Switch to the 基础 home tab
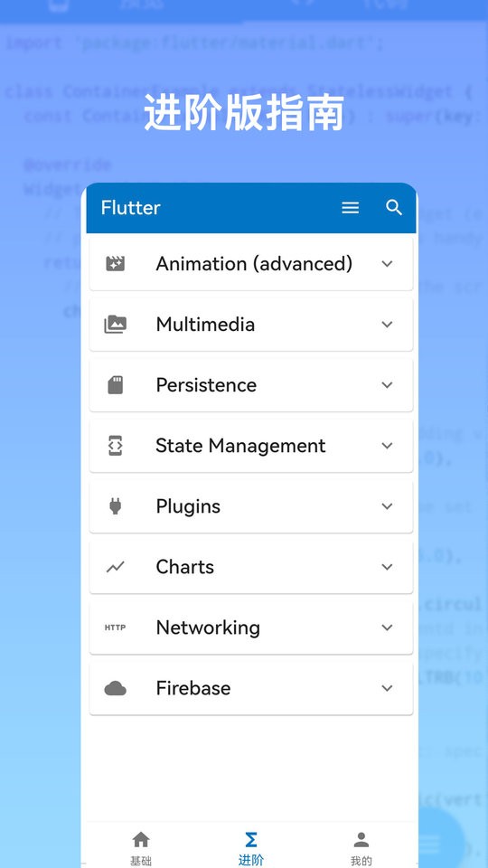This screenshot has height=868, width=488. pos(141,848)
